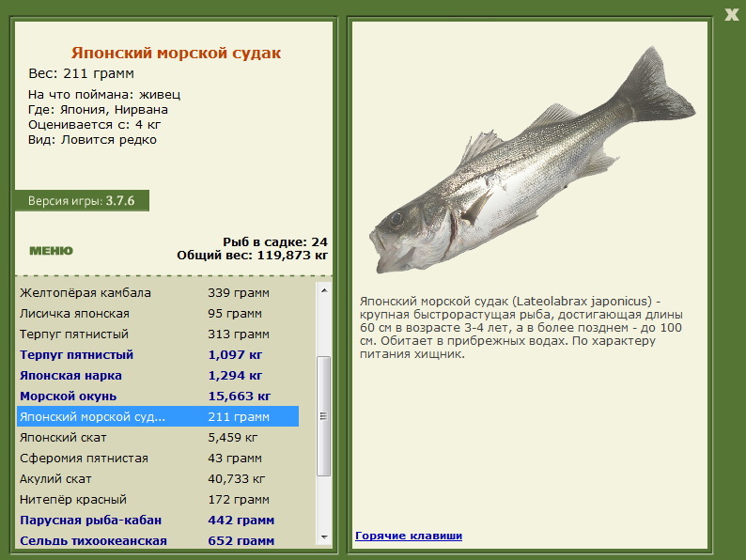Select Акулий скат row
The height and width of the screenshot is (560, 746).
coord(158,479)
